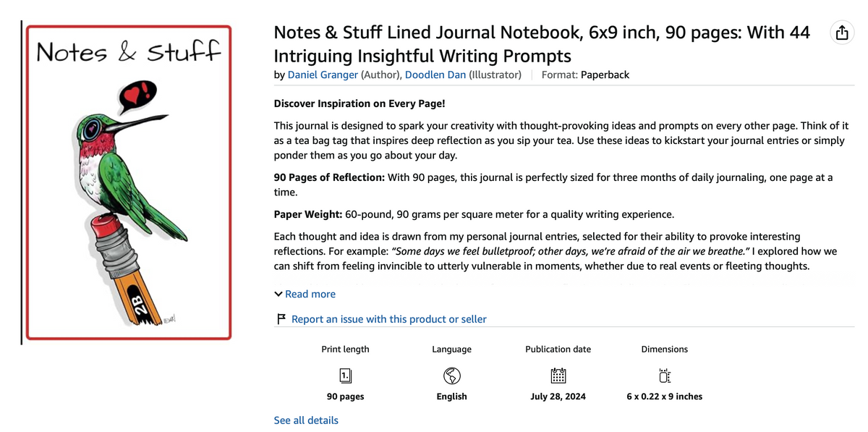Click the 6 x 0.22 x 9 inches value
Image resolution: width=868 pixels, height=432 pixels.
tap(665, 397)
